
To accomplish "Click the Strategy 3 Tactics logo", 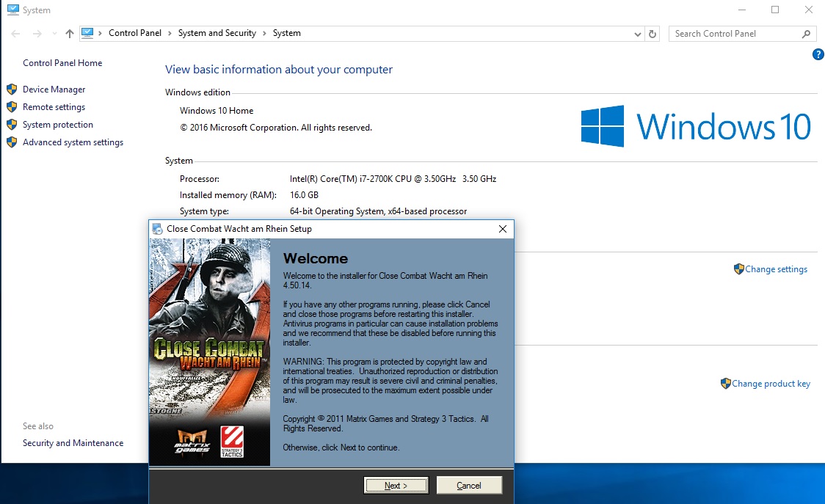I will 232,442.
